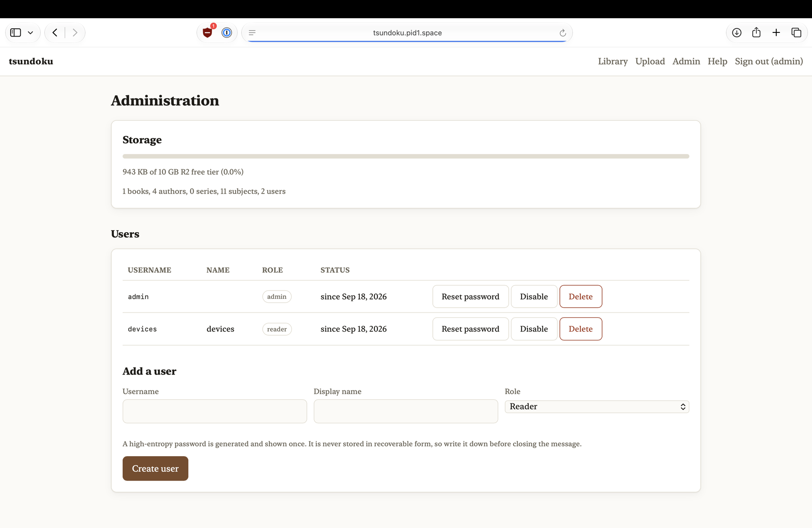The width and height of the screenshot is (812, 528).
Task: Open the Role dropdown set to Reader
Action: click(x=597, y=407)
